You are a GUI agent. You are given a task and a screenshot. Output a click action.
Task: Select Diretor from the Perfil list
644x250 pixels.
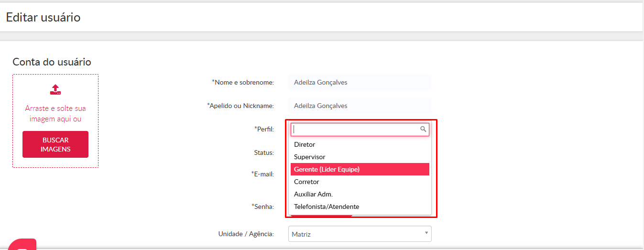point(360,144)
